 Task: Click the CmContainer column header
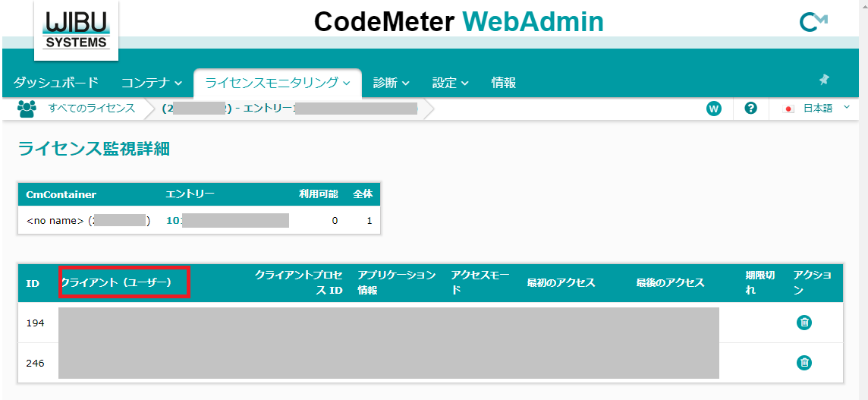pos(61,194)
